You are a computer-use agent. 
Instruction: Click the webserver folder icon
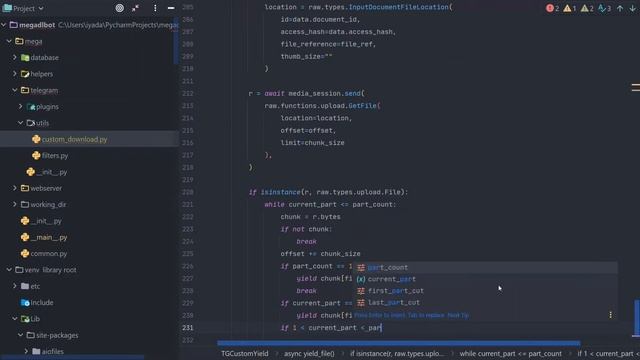click(25, 188)
